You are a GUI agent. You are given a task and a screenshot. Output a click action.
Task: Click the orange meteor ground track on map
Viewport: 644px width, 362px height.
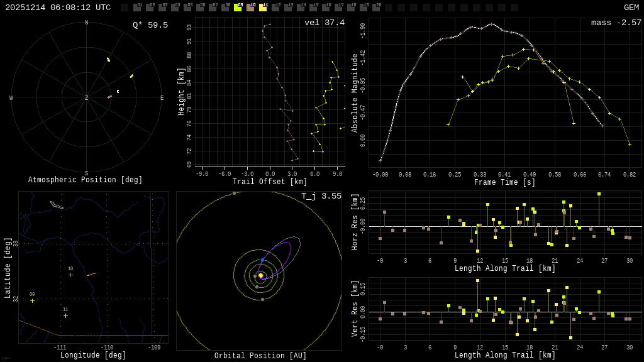pos(91,274)
